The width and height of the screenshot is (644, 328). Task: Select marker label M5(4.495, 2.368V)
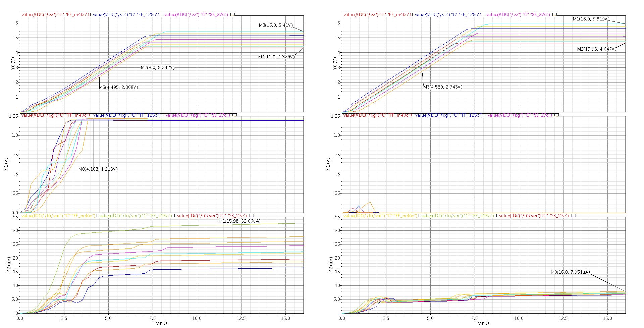point(118,87)
